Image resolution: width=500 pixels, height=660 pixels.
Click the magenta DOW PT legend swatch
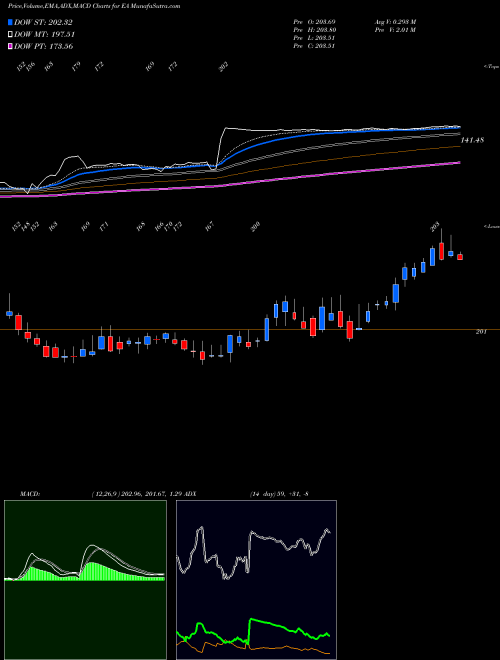pyautogui.click(x=10, y=46)
